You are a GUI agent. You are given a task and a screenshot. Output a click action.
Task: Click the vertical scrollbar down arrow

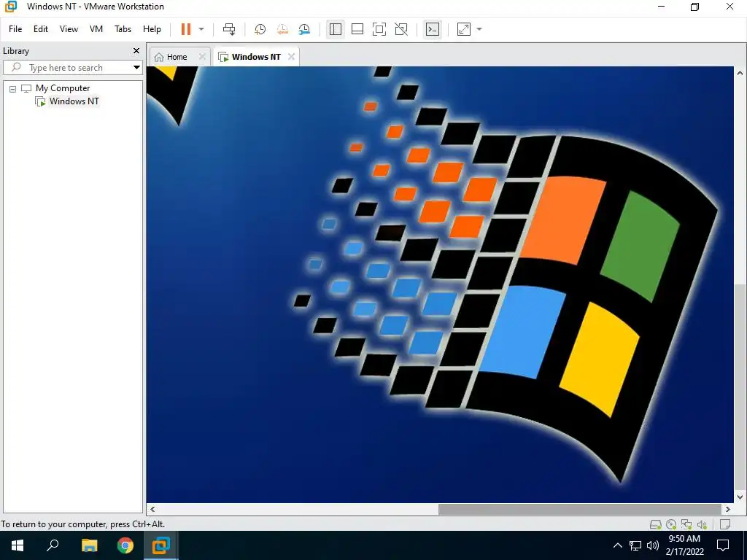click(740, 497)
